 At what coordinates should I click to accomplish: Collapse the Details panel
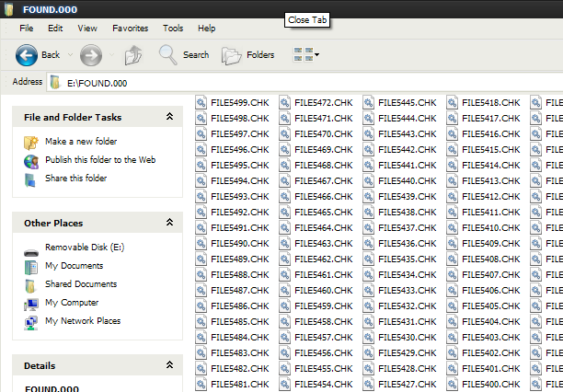pos(169,365)
